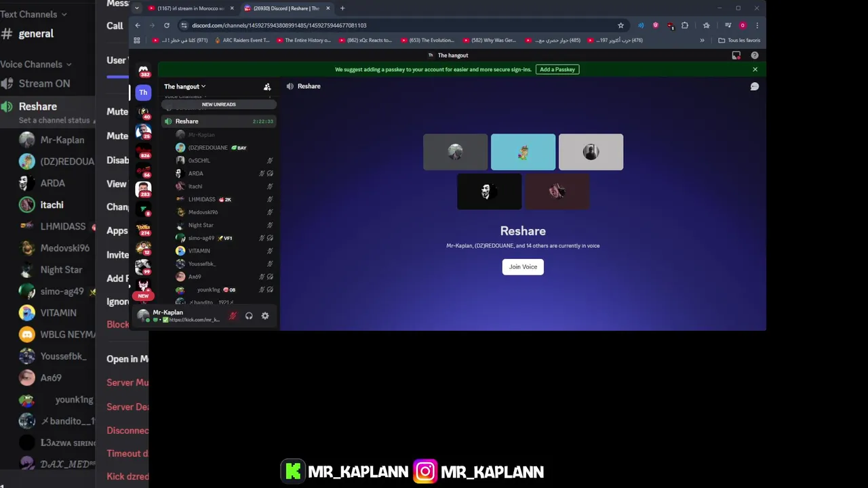Screen dimensions: 868x488
Task: Dismiss the passkey suggestion banner
Action: tap(755, 69)
